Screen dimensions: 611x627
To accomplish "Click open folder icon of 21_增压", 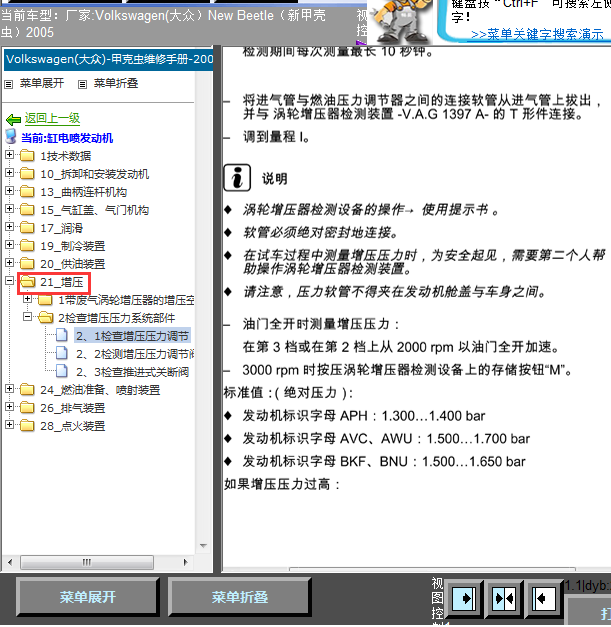I will point(28,282).
